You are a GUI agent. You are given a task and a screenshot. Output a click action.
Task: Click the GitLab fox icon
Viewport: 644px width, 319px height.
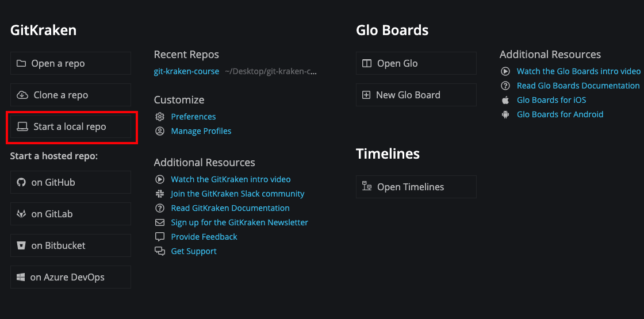tap(21, 214)
